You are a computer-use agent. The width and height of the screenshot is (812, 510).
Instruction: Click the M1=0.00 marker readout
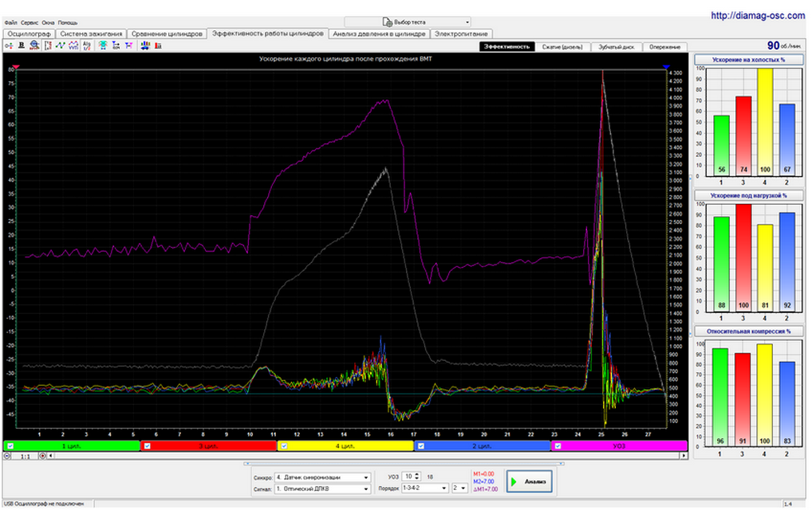483,474
